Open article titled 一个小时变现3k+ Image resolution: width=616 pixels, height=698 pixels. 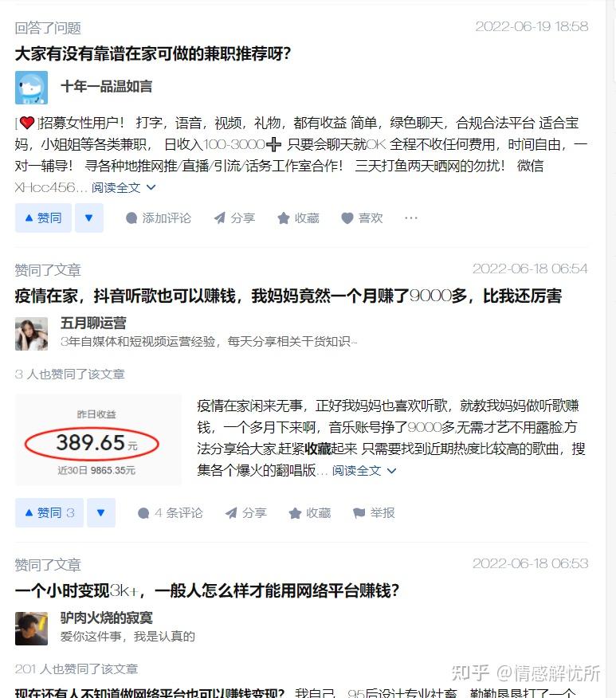pos(207,590)
